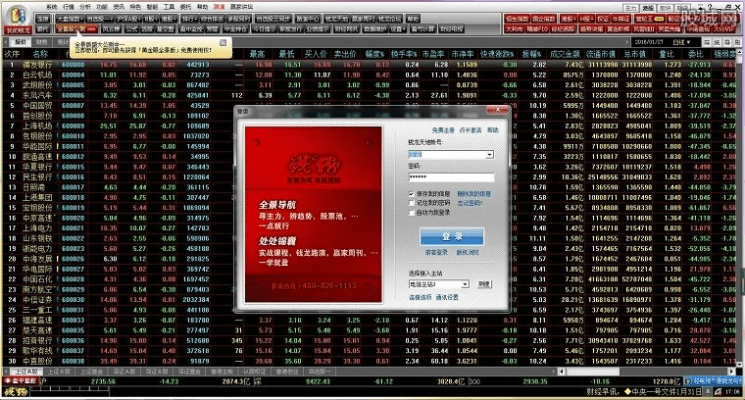The image size is (745, 400).
Task: Expand the account number dropdown
Action: 489,155
